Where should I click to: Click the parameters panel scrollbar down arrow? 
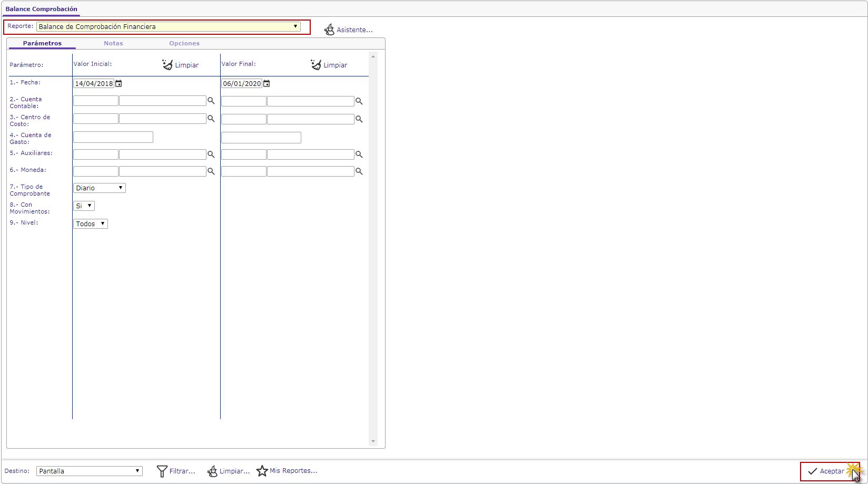coord(373,441)
